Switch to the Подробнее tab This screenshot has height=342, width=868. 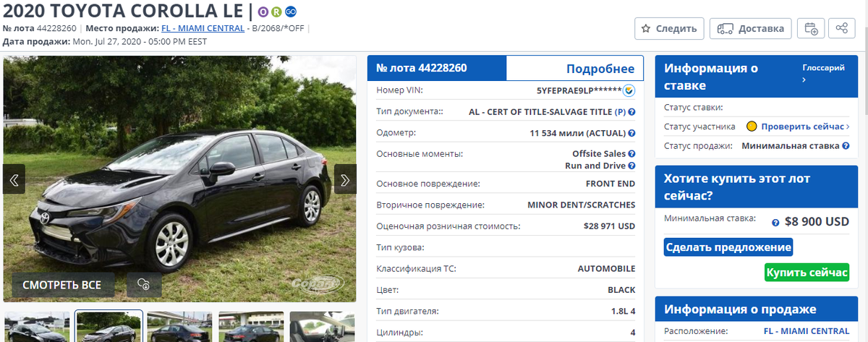click(x=575, y=69)
